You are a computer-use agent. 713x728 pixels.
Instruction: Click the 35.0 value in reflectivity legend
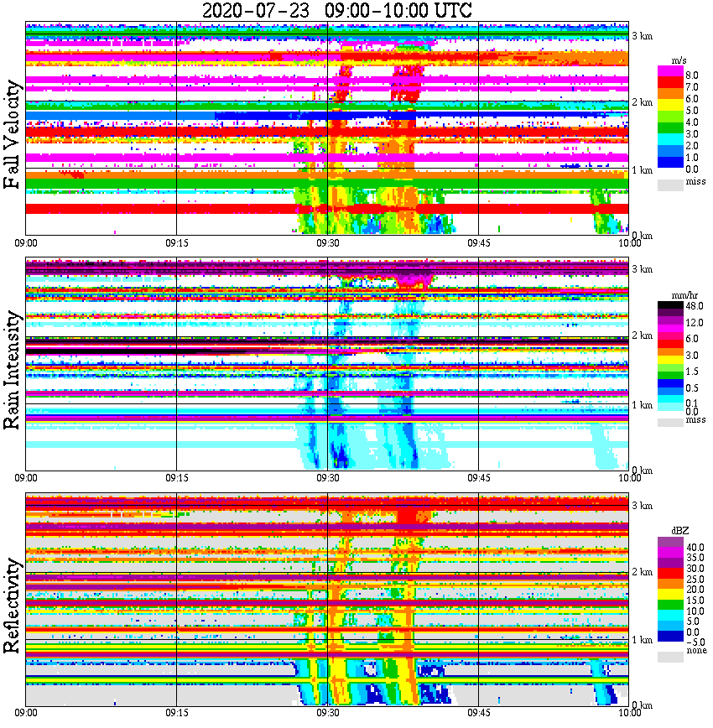click(695, 558)
